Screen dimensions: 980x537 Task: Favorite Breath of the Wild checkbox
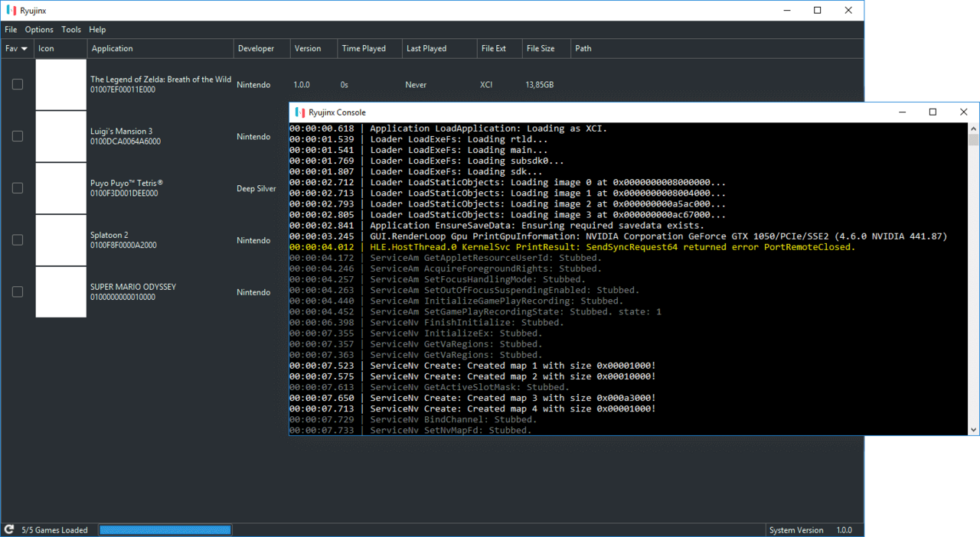click(x=18, y=84)
